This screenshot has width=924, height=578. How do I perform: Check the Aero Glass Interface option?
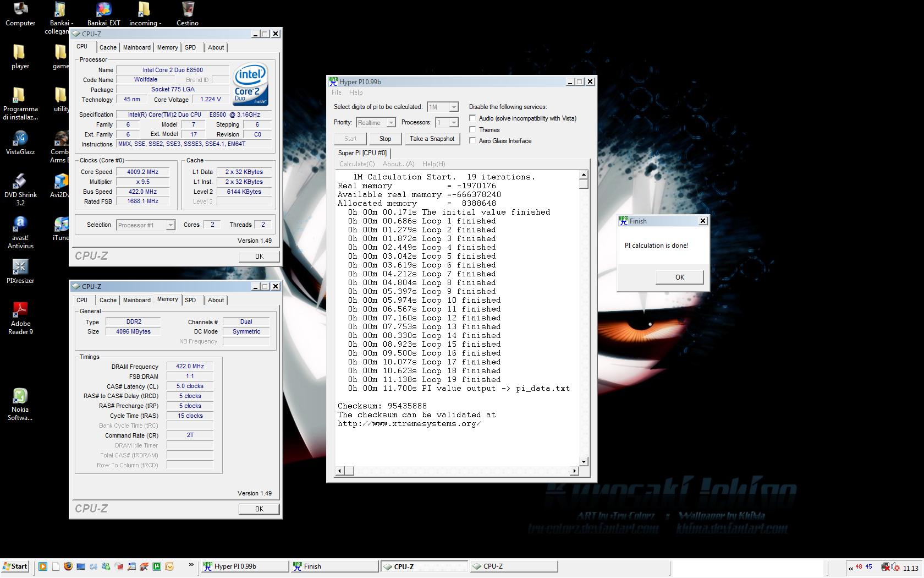point(472,141)
